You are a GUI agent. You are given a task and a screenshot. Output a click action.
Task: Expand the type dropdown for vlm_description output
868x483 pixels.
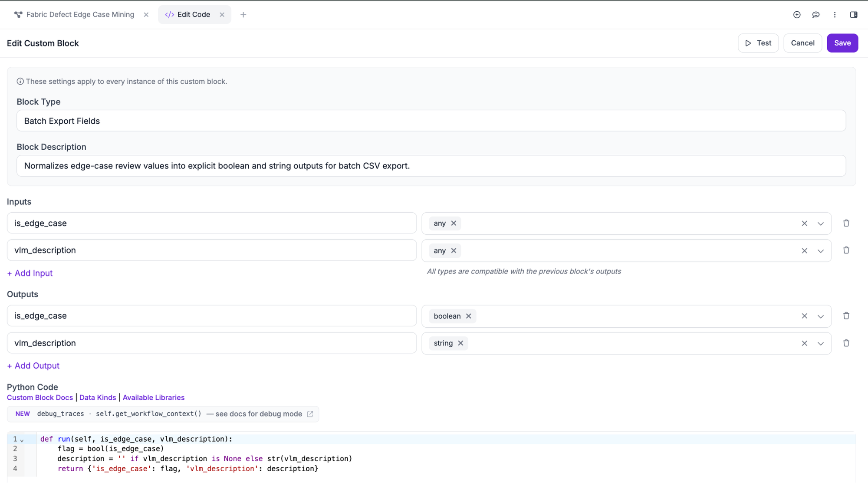pos(821,344)
